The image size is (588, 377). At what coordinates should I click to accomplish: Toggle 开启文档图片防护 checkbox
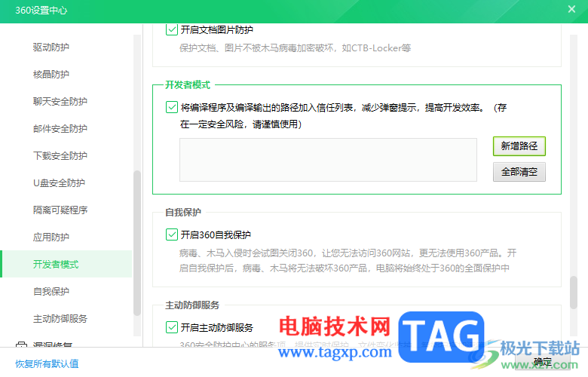172,29
